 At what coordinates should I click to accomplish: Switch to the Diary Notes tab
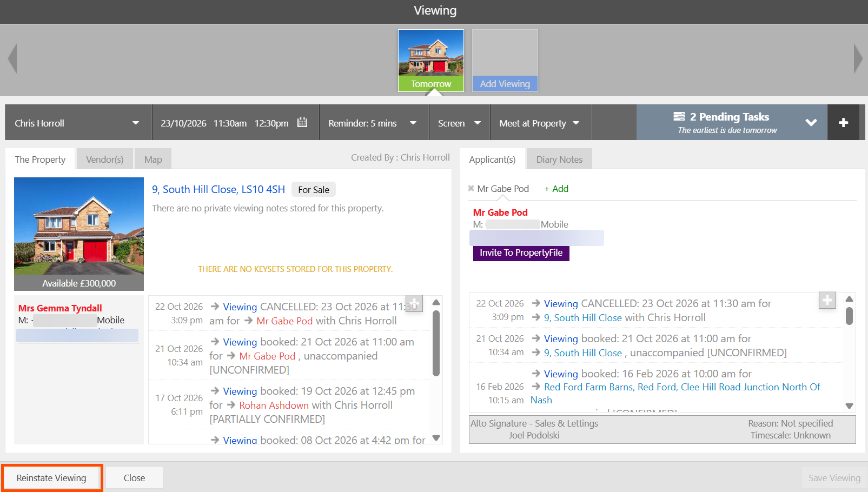click(x=559, y=159)
